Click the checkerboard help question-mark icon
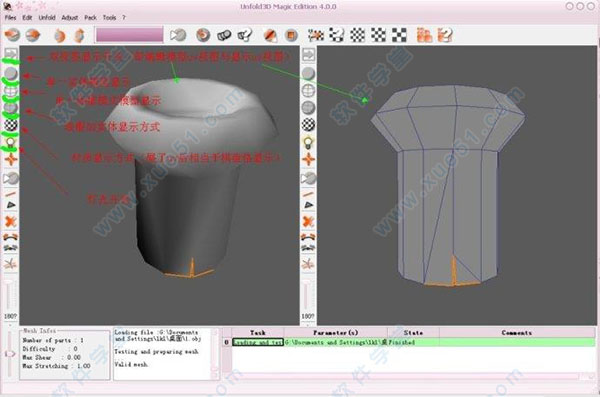This screenshot has width=600, height=397. [337, 35]
